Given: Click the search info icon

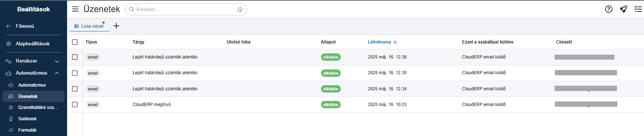Looking at the screenshot, I should coord(240,10).
